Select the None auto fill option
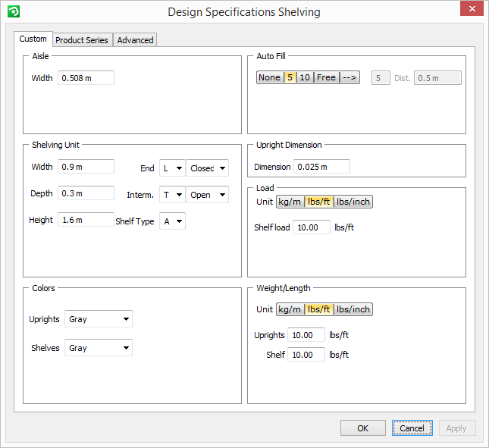The width and height of the screenshot is (489, 448). click(269, 77)
